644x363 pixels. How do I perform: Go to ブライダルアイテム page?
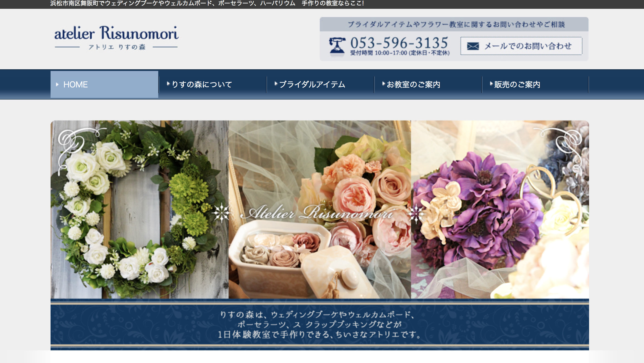pos(312,84)
